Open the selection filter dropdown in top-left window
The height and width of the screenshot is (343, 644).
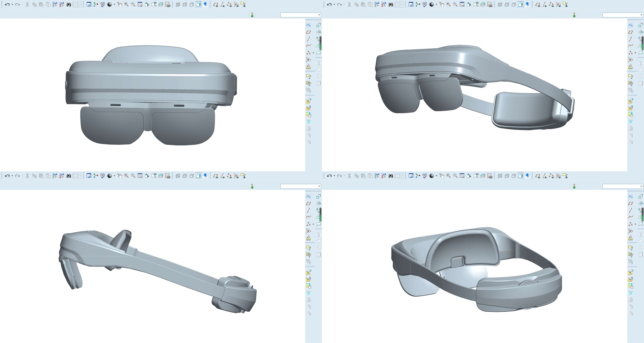(319, 15)
